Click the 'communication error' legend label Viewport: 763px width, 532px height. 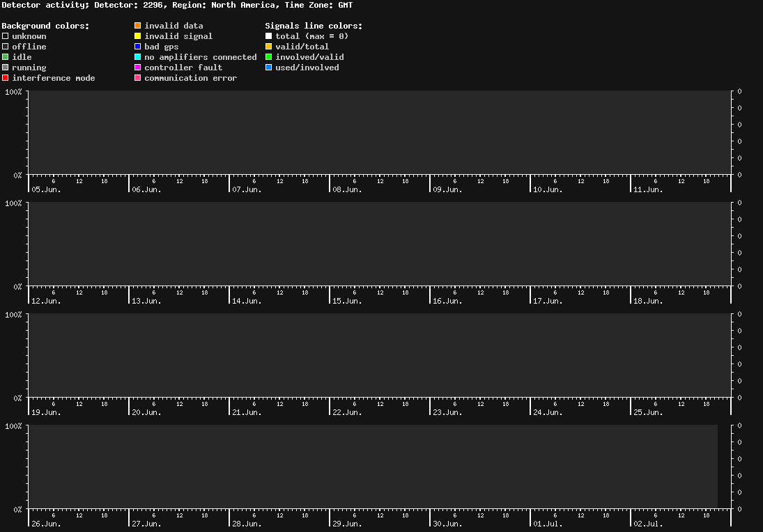[191, 78]
